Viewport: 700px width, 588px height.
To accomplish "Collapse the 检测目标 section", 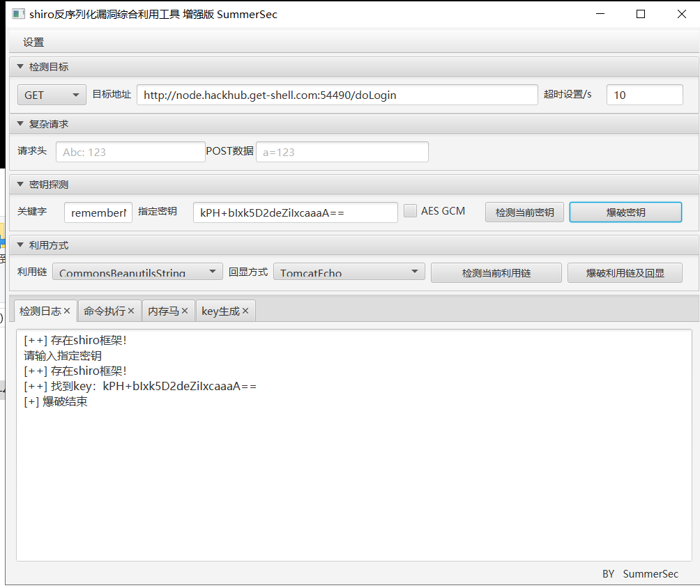I will pyautogui.click(x=19, y=66).
